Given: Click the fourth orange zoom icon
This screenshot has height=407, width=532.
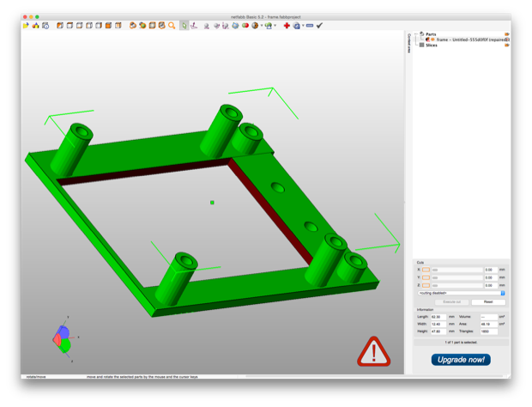Looking at the screenshot, I should (x=162, y=26).
